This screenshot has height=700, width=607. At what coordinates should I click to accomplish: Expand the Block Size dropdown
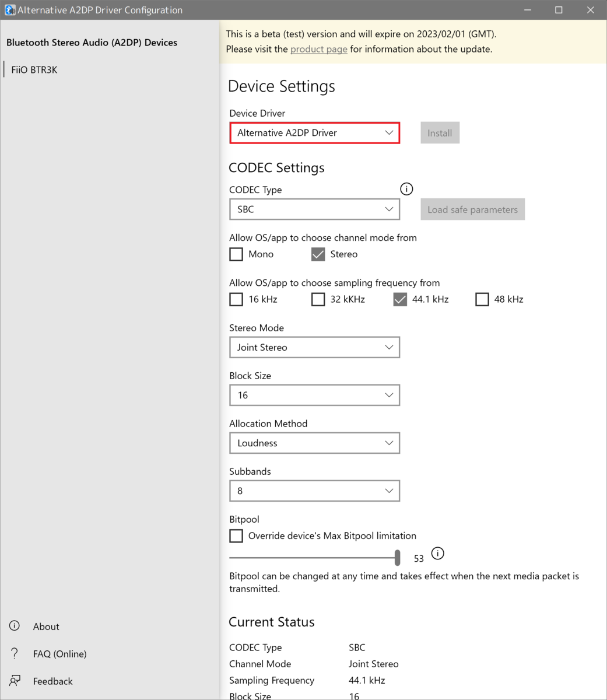coord(314,395)
